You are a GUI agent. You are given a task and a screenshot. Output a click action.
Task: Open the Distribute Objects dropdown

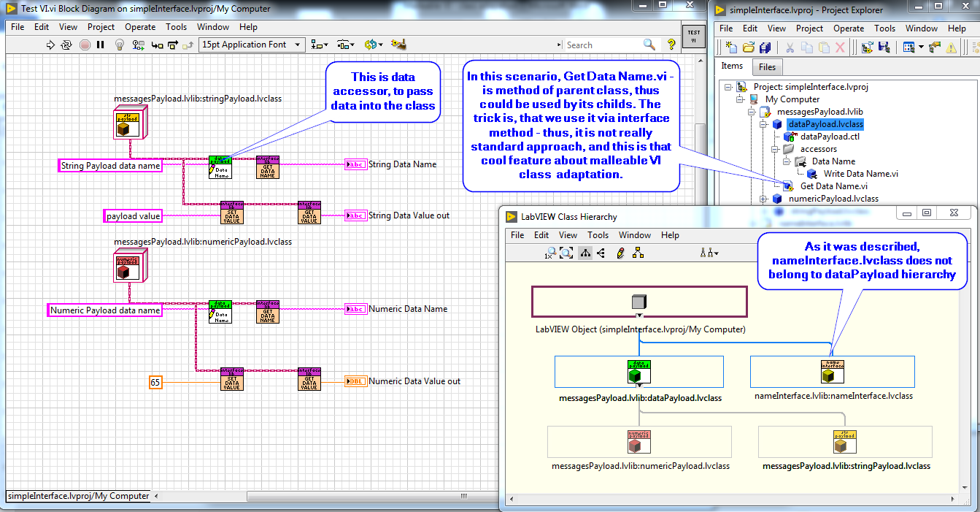(x=345, y=45)
